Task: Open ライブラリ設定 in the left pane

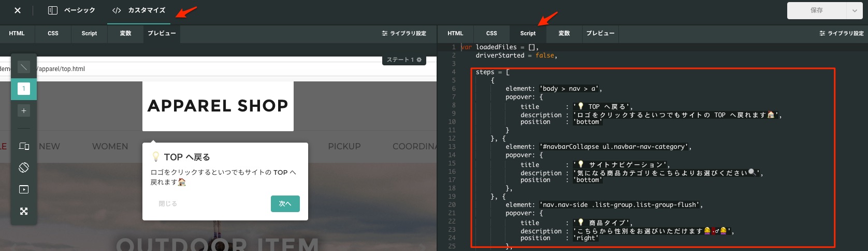Action: [x=404, y=33]
